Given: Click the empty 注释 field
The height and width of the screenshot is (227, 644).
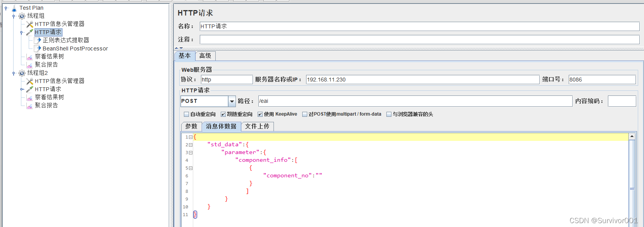Looking at the screenshot, I should [x=419, y=40].
